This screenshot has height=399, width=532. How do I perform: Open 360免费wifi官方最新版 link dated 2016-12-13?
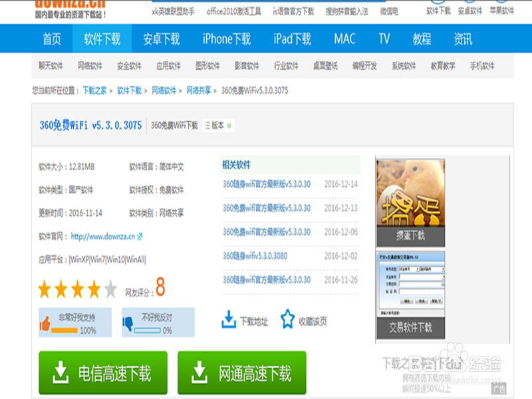click(x=267, y=208)
